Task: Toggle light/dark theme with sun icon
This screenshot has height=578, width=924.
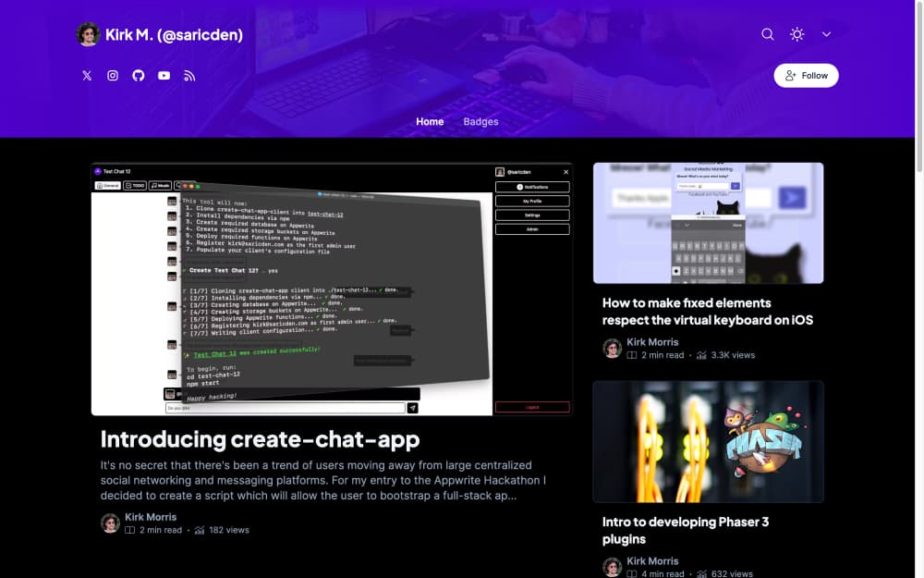Action: point(796,34)
